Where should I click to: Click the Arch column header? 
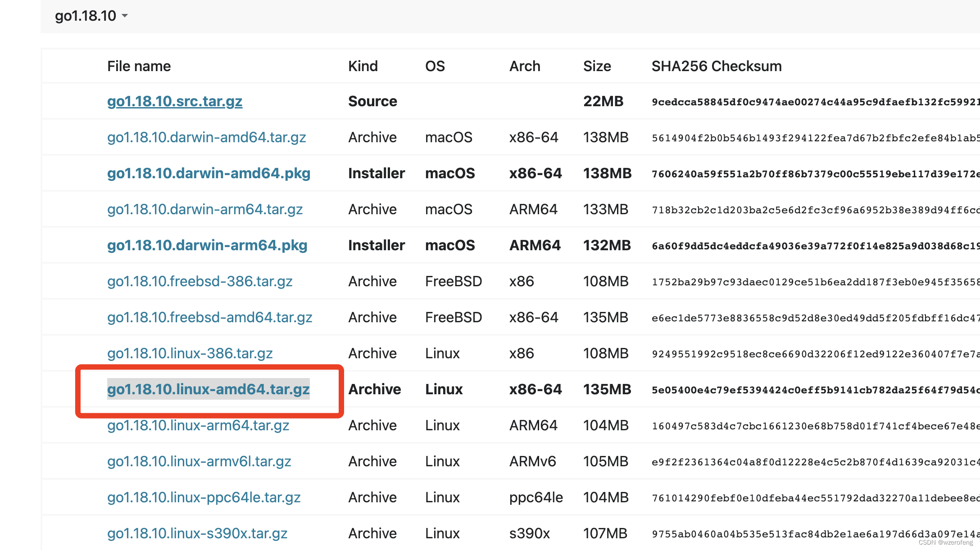click(x=525, y=66)
